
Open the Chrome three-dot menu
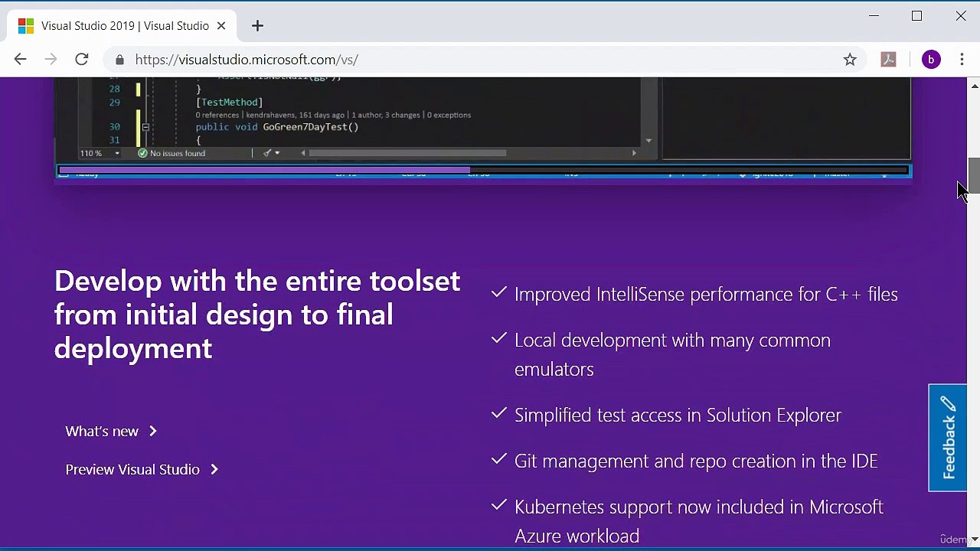(962, 60)
